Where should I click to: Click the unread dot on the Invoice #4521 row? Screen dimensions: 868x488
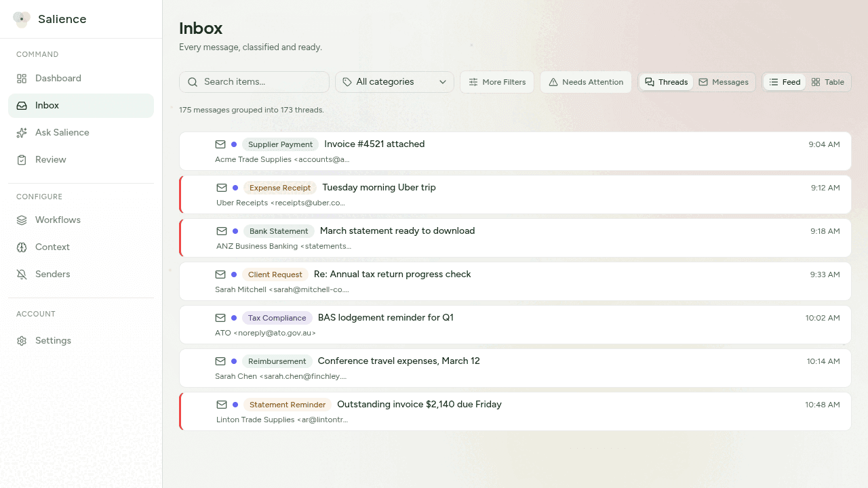tap(234, 144)
